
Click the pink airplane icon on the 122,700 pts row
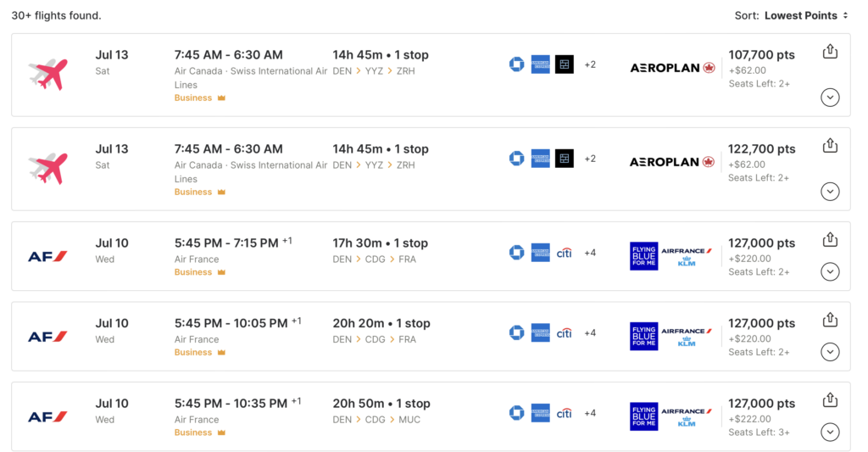tap(48, 168)
